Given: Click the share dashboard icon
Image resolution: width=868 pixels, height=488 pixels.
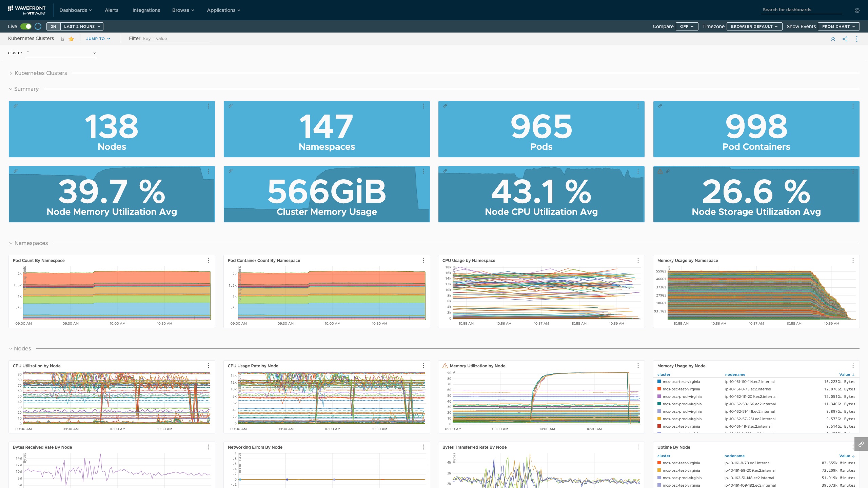Looking at the screenshot, I should click(x=845, y=39).
